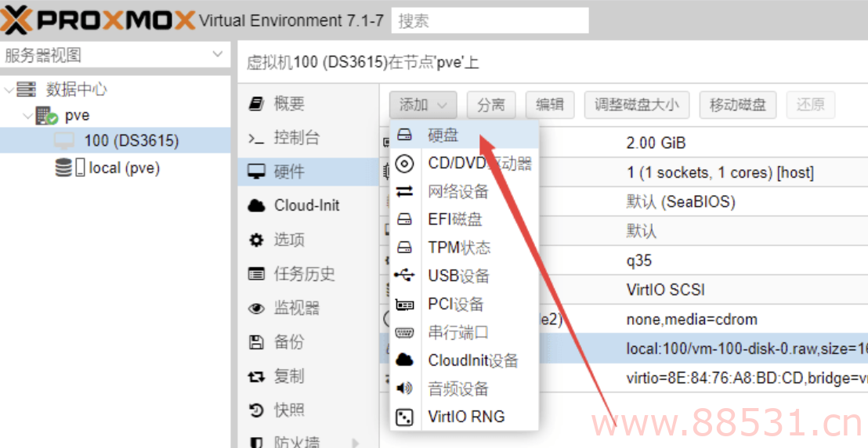868x448 pixels.
Task: Click the history icon next to 快照
Action: [x=255, y=410]
